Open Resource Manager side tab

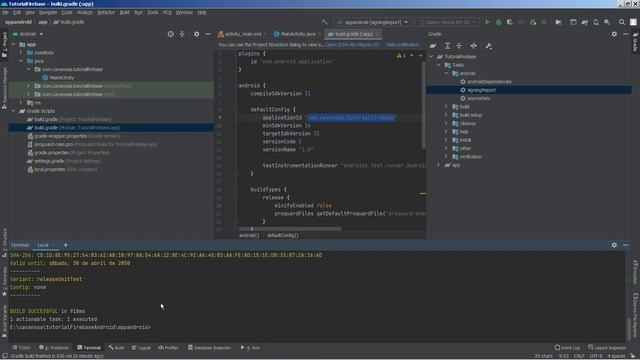[4, 88]
